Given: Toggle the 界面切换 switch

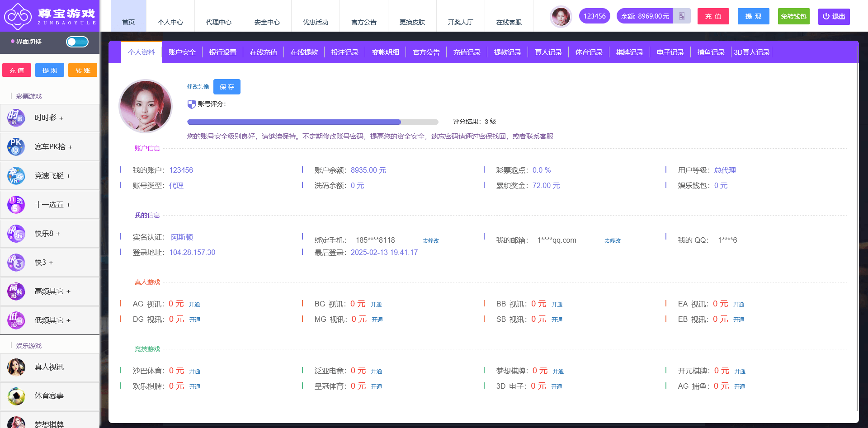Looking at the screenshot, I should [x=77, y=42].
